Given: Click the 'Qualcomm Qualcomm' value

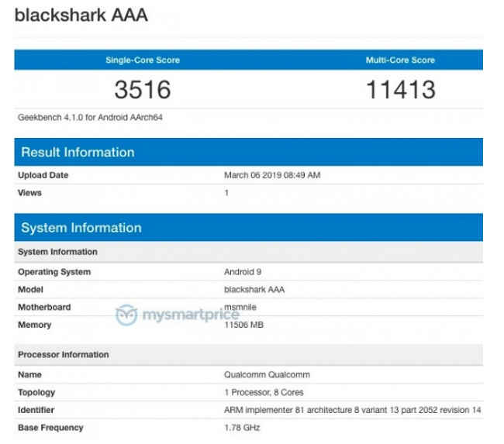Looking at the screenshot, I should pyautogui.click(x=267, y=374).
